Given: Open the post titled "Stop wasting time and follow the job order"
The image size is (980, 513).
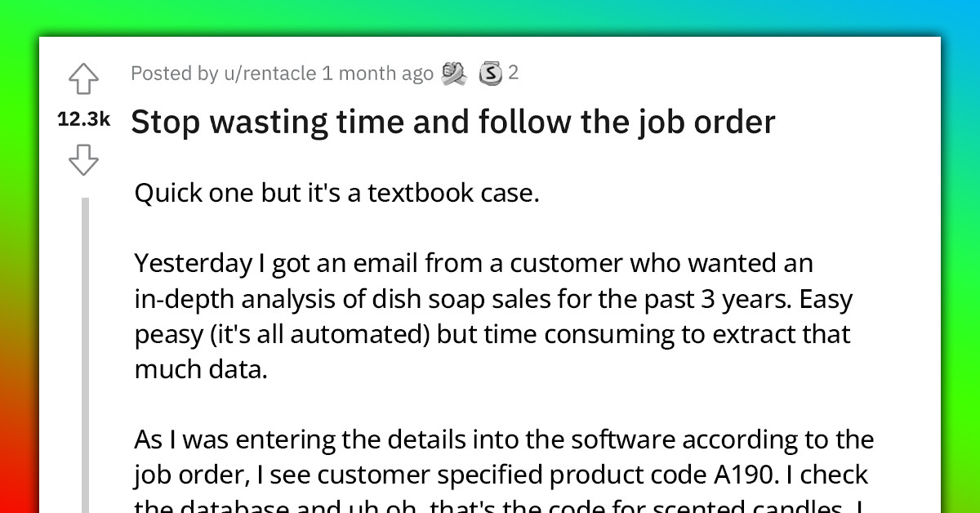Looking at the screenshot, I should 453,121.
